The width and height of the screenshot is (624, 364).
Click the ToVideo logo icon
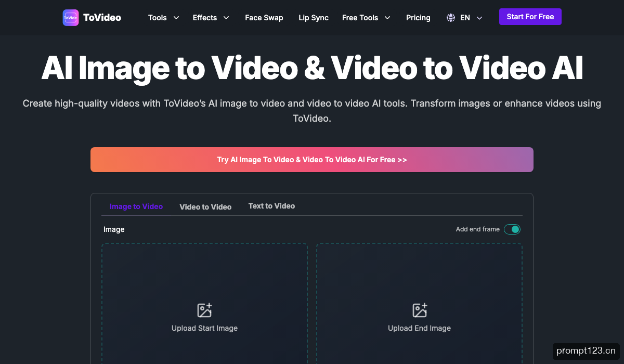tap(71, 18)
